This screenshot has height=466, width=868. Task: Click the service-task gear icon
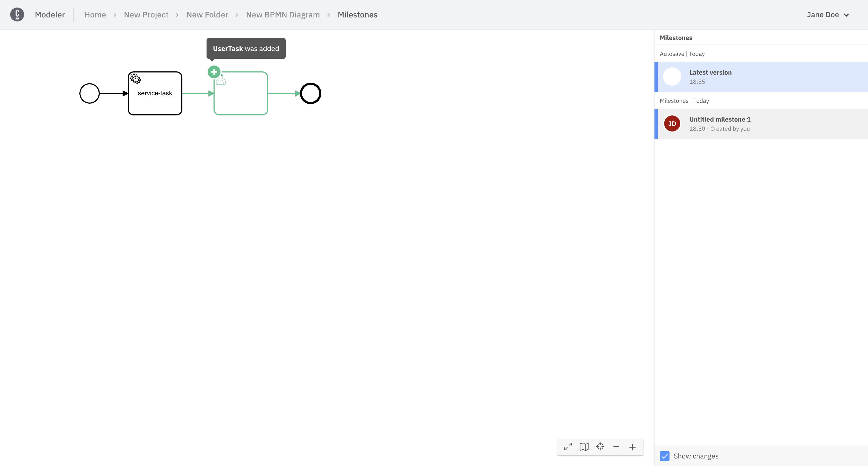tap(135, 79)
